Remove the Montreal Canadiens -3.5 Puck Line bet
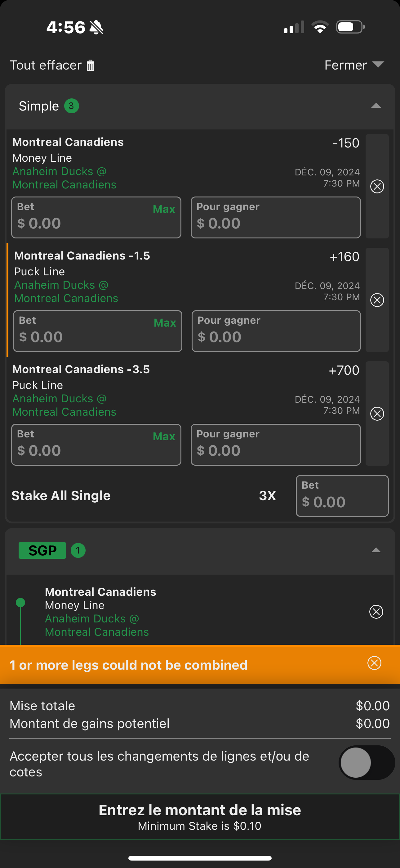Image resolution: width=400 pixels, height=868 pixels. (377, 414)
